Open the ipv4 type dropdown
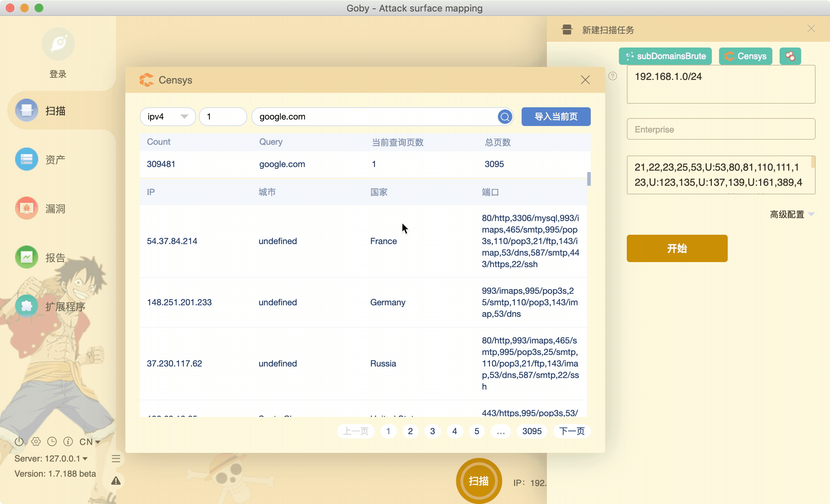This screenshot has width=830, height=504. click(168, 117)
